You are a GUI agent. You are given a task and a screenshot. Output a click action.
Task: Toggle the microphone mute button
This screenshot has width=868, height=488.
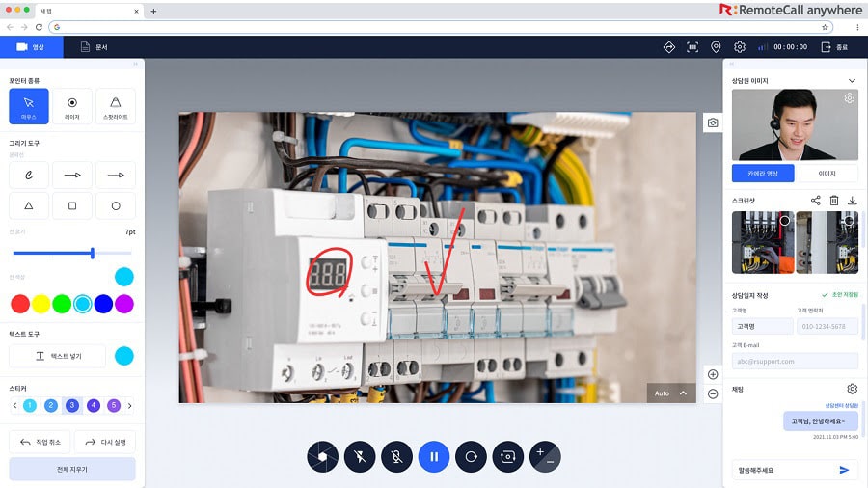coord(397,456)
